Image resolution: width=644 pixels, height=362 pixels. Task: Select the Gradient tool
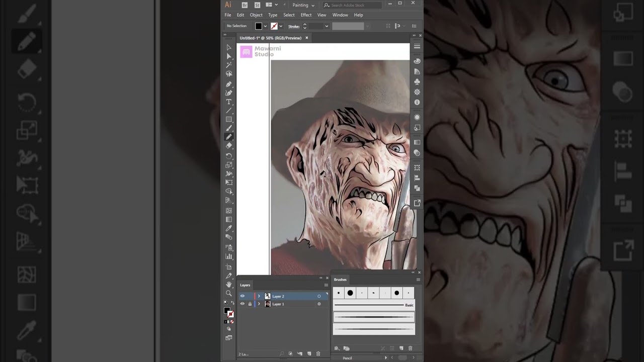point(229,219)
